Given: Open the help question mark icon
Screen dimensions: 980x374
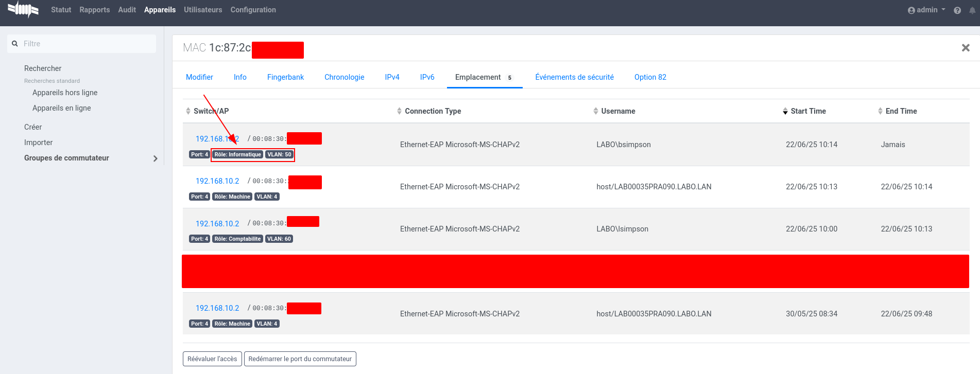Looking at the screenshot, I should (957, 10).
